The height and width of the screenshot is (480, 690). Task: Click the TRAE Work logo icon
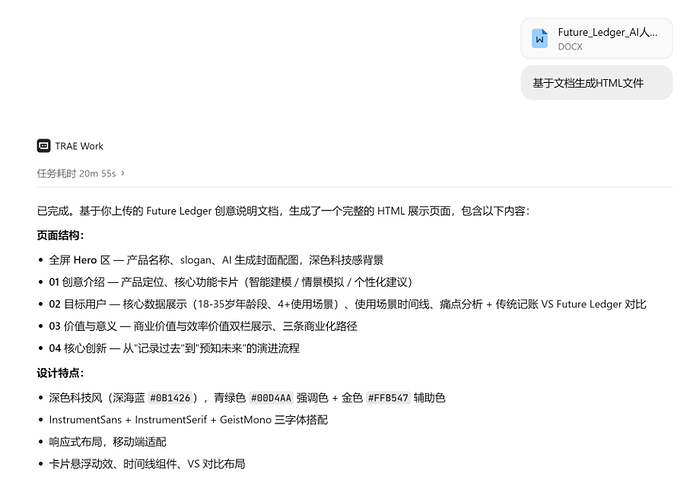44,146
